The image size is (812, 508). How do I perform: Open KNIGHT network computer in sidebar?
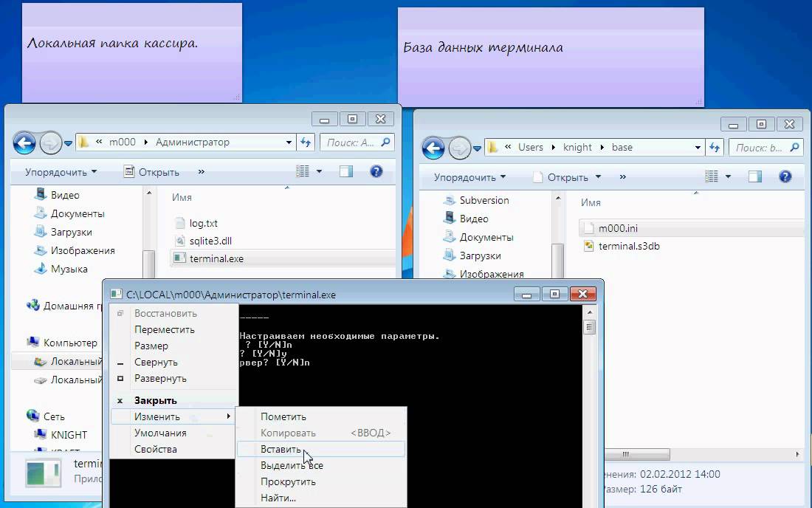coord(69,435)
